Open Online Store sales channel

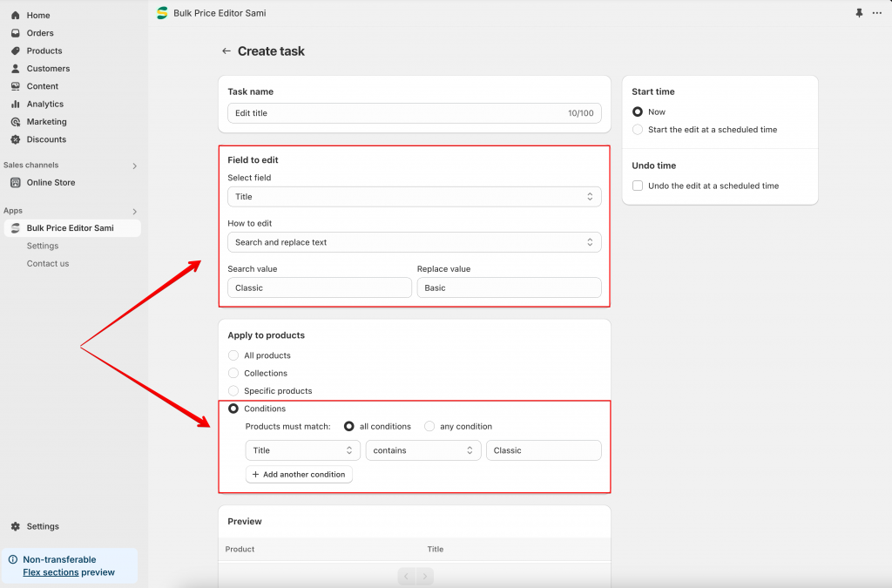[51, 183]
